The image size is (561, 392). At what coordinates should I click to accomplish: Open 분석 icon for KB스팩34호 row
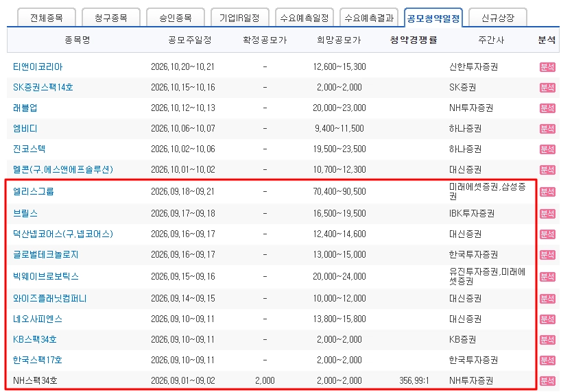pos(547,339)
